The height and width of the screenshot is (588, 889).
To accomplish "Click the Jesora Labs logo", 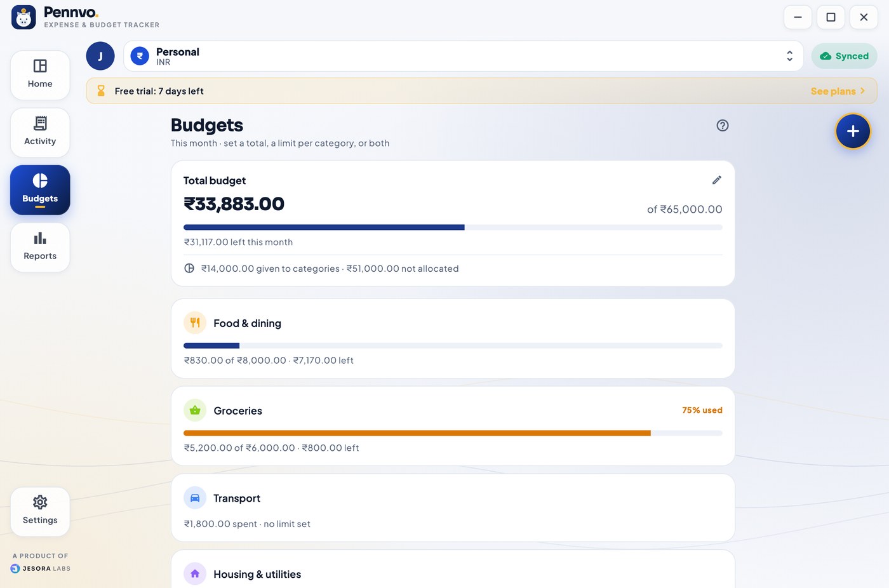I will click(x=40, y=568).
